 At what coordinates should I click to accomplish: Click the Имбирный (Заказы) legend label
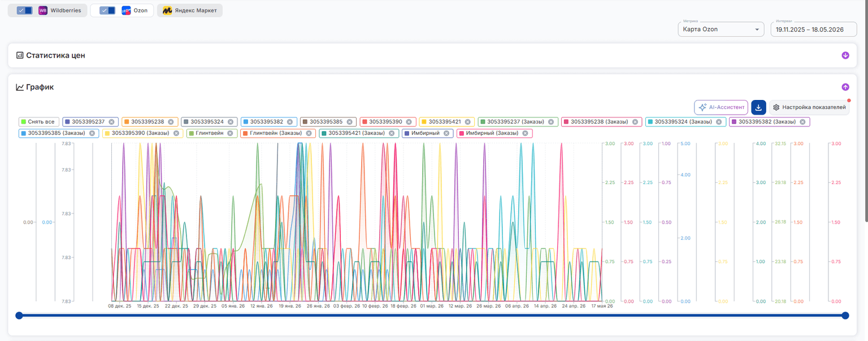point(489,133)
